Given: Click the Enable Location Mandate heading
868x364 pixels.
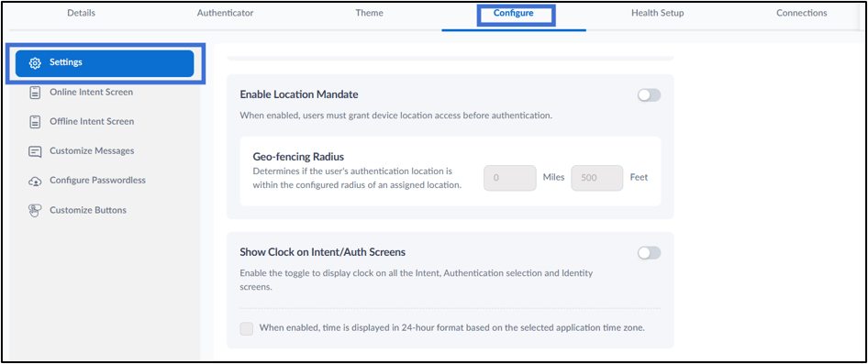Looking at the screenshot, I should point(299,94).
